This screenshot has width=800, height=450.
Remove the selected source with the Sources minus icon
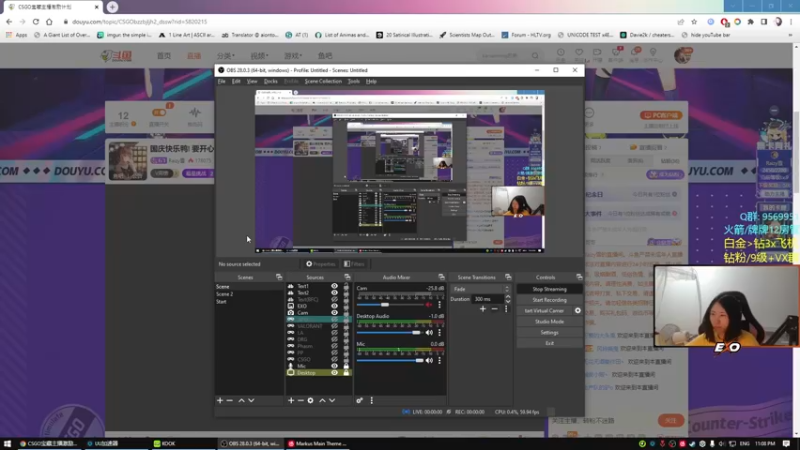pyautogui.click(x=301, y=401)
